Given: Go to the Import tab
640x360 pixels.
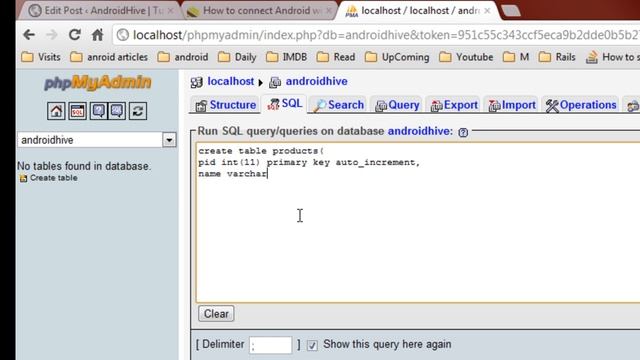Looking at the screenshot, I should (x=512, y=105).
